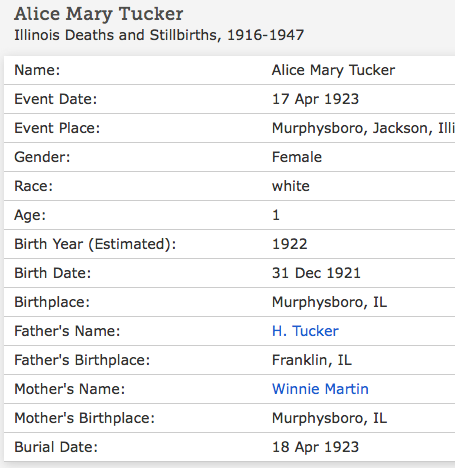Click the Mother's Birthplace value Murphysboro, IL

[x=329, y=418]
